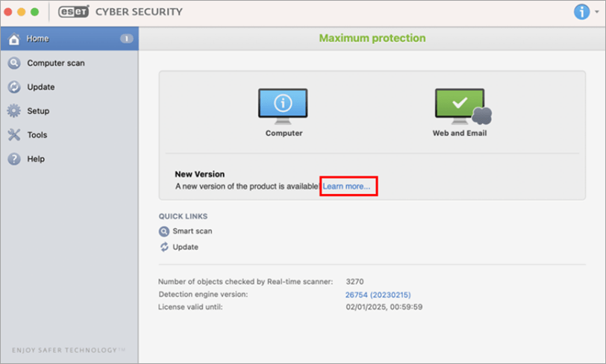Select the Computer scan menu label
This screenshot has width=606, height=364.
(56, 63)
